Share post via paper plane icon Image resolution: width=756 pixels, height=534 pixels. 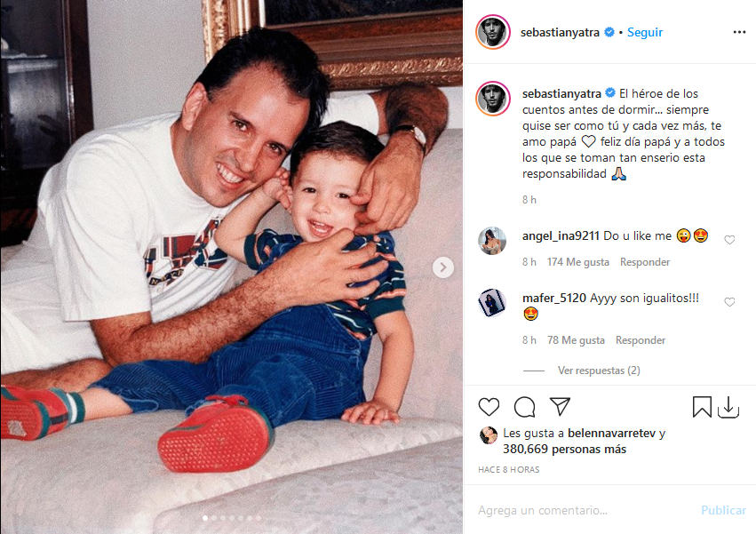coord(560,407)
